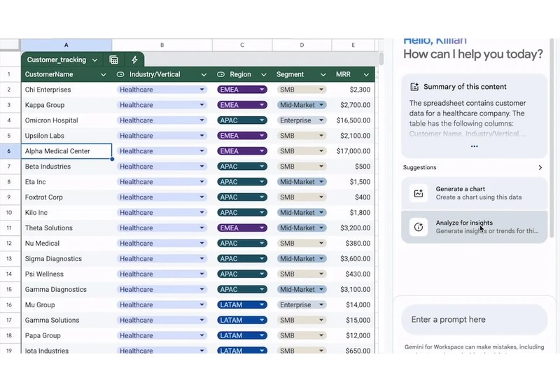
Task: Open the EMEA region dropdown for Chi Enterprises
Action: pos(262,90)
